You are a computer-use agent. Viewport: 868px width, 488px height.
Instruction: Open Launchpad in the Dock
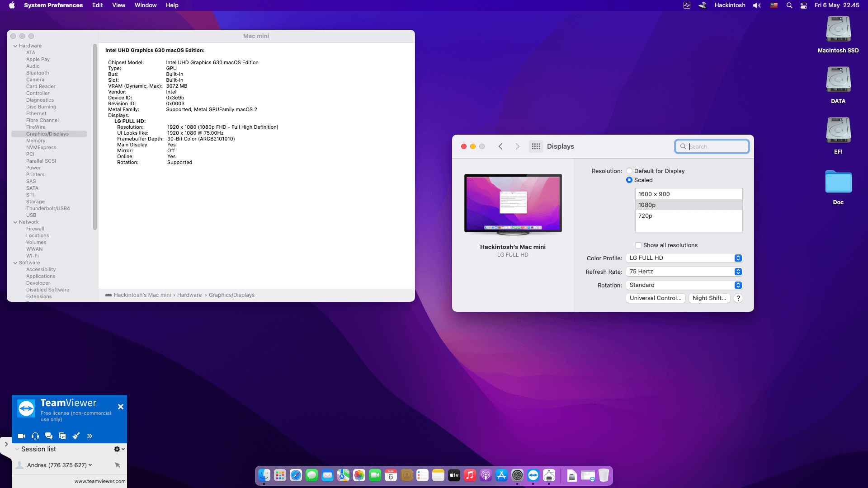pos(280,475)
